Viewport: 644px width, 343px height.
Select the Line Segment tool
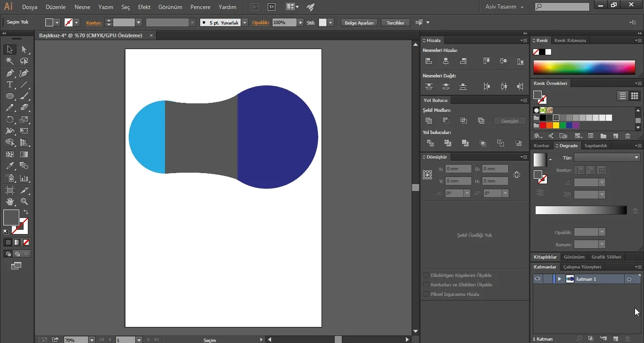tap(24, 85)
